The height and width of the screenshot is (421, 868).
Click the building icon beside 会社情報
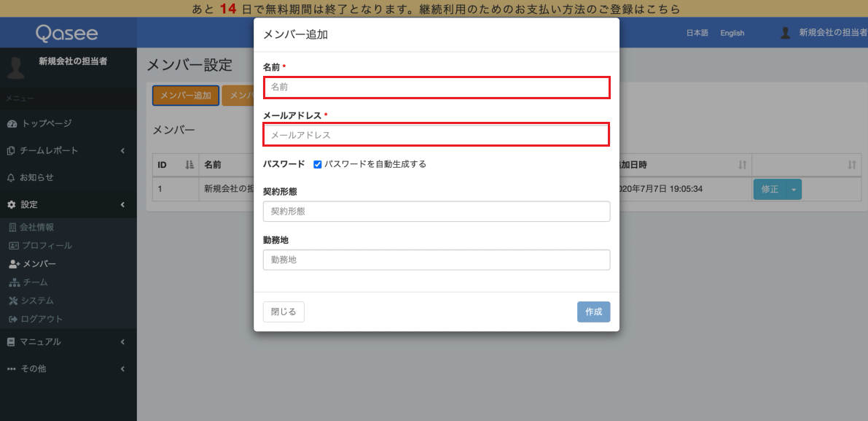pos(12,227)
